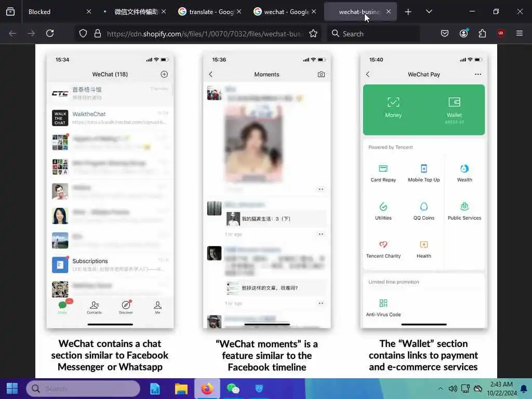Image resolution: width=532 pixels, height=399 pixels.
Task: Open the Utilities service
Action: 383,211
